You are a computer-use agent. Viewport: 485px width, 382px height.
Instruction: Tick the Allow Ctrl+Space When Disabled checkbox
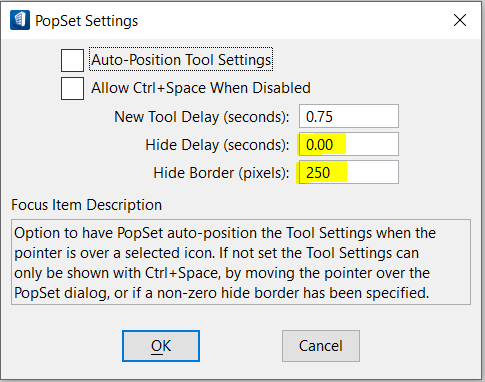click(x=72, y=88)
